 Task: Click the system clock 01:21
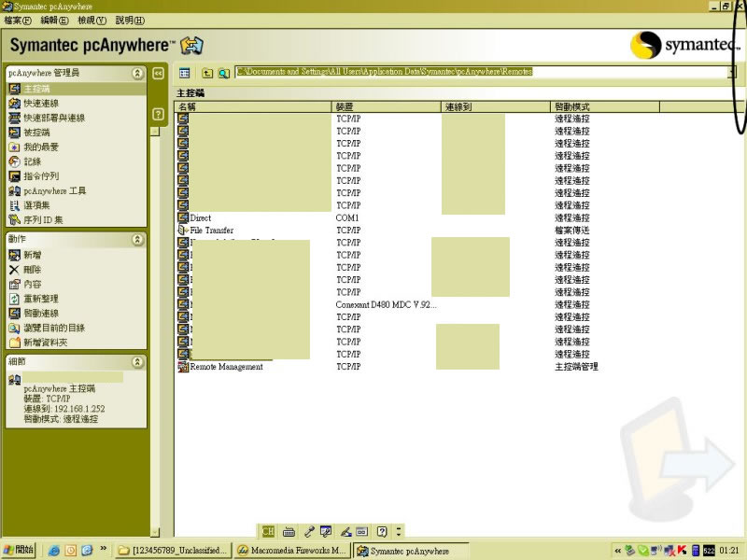729,551
